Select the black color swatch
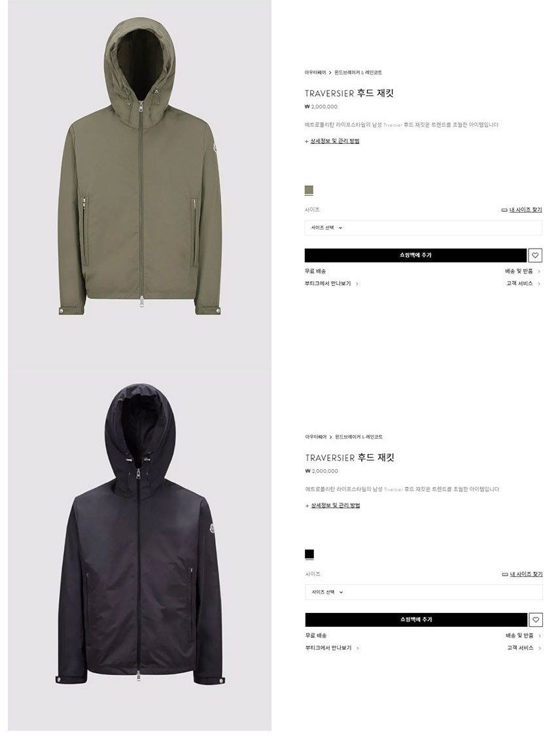This screenshot has width=560, height=736. [x=309, y=554]
